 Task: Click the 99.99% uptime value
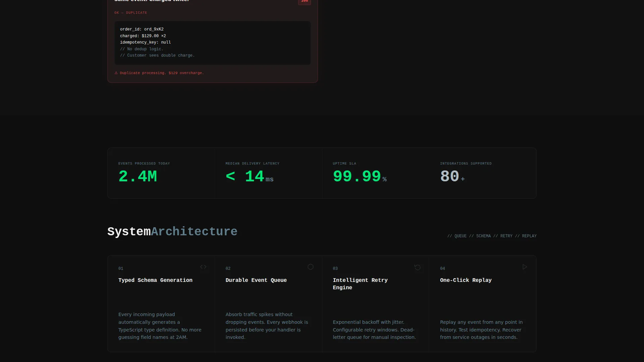[360, 177]
